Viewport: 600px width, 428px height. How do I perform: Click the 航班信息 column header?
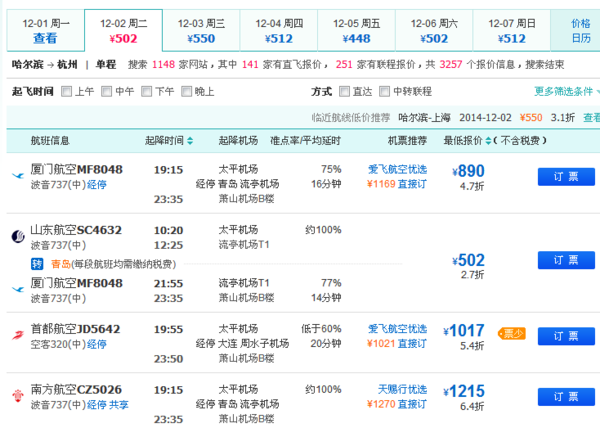click(x=50, y=141)
